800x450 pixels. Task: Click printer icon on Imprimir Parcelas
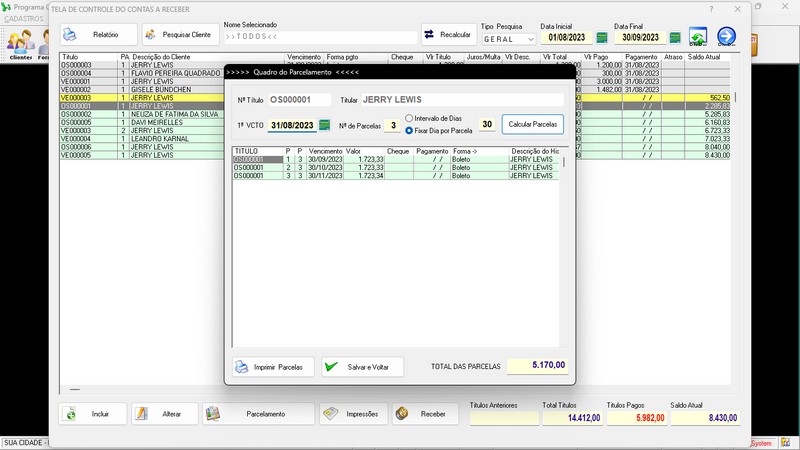(242, 367)
